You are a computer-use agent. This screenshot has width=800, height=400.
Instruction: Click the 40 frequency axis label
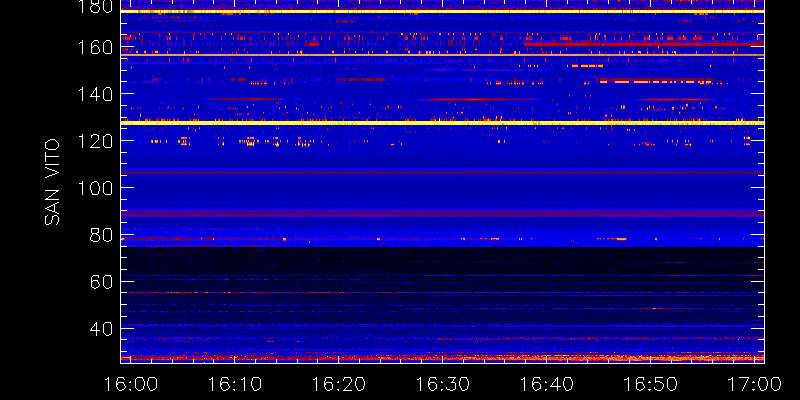[x=101, y=329]
